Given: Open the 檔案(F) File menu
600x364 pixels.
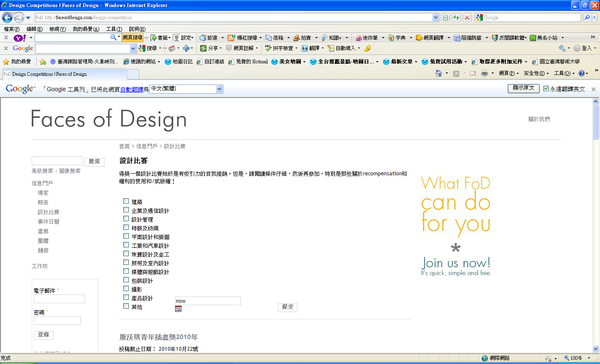Looking at the screenshot, I should click(x=12, y=29).
